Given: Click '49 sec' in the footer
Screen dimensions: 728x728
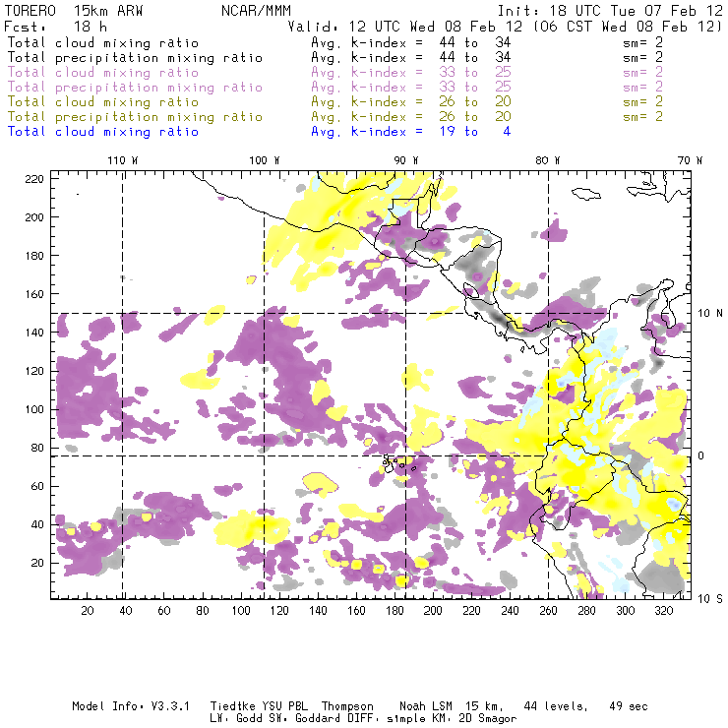Looking at the screenshot, I should click(629, 706).
